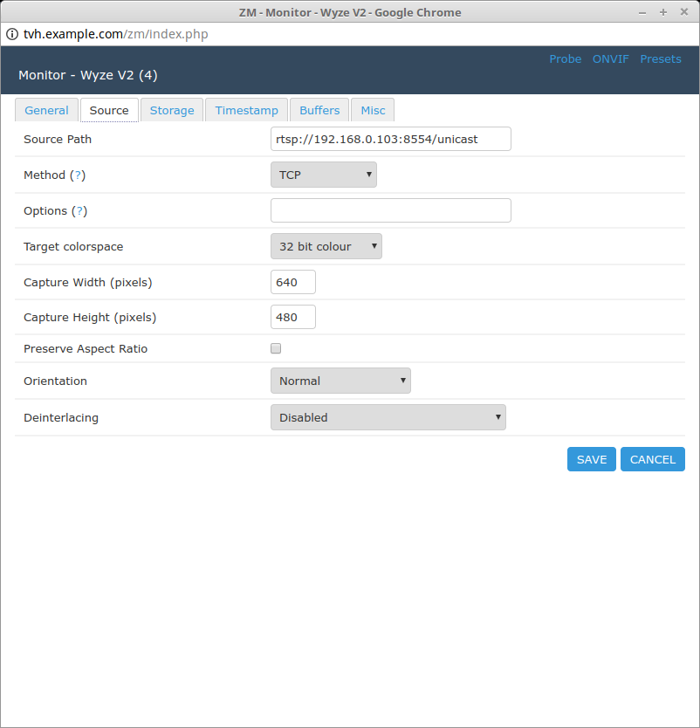Click the 'Preserve Aspect Ratio' label
Image resolution: width=700 pixels, height=728 pixels.
pos(86,348)
